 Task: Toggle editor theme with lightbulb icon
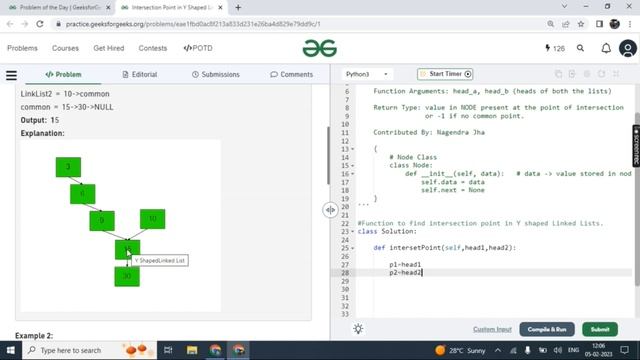pyautogui.click(x=358, y=329)
